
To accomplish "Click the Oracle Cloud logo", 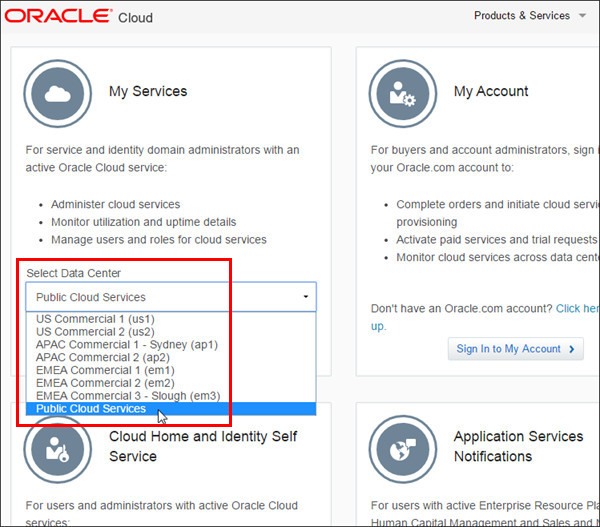I will [x=78, y=16].
